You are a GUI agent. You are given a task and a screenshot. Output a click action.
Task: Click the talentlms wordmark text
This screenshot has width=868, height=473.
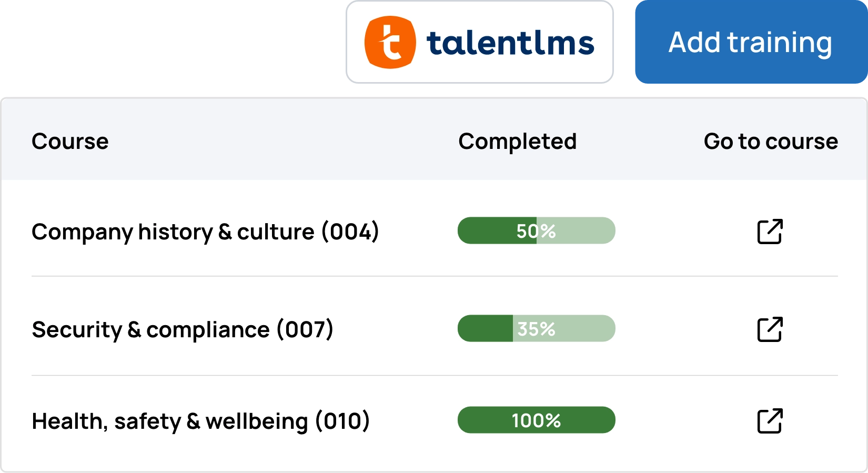click(510, 43)
